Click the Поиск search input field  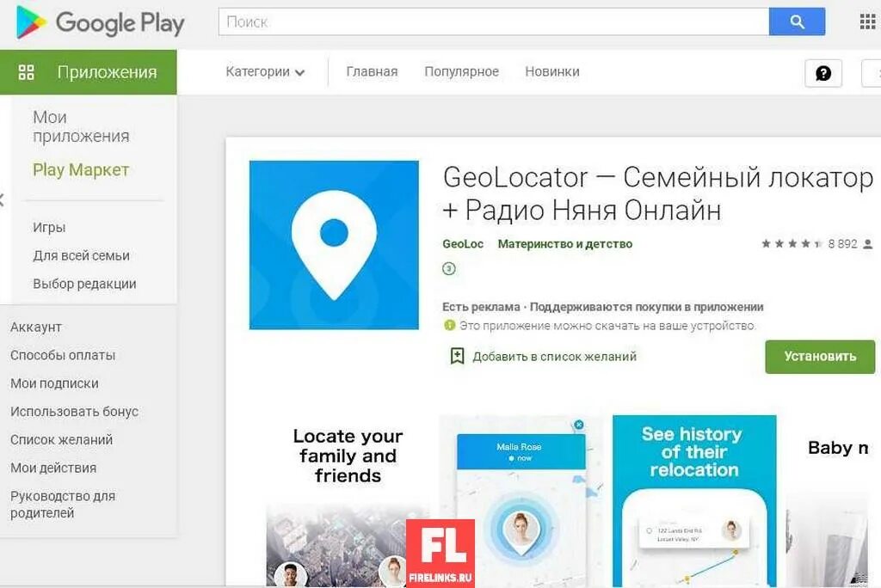[493, 21]
